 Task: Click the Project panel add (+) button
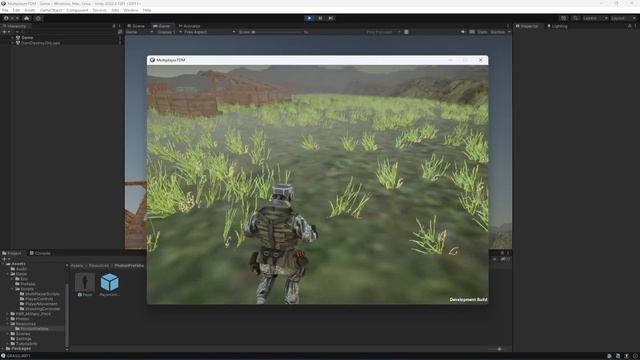(x=5, y=259)
